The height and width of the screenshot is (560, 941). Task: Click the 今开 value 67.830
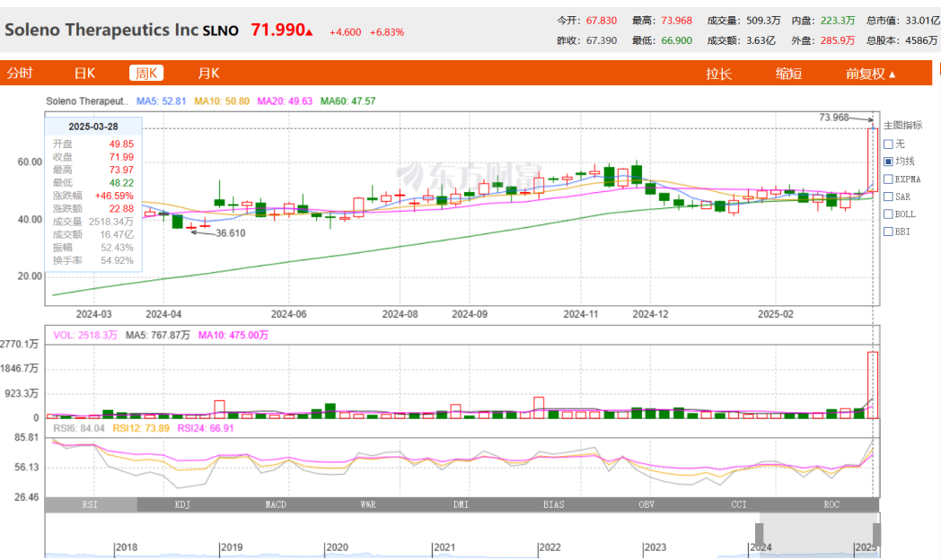click(602, 21)
